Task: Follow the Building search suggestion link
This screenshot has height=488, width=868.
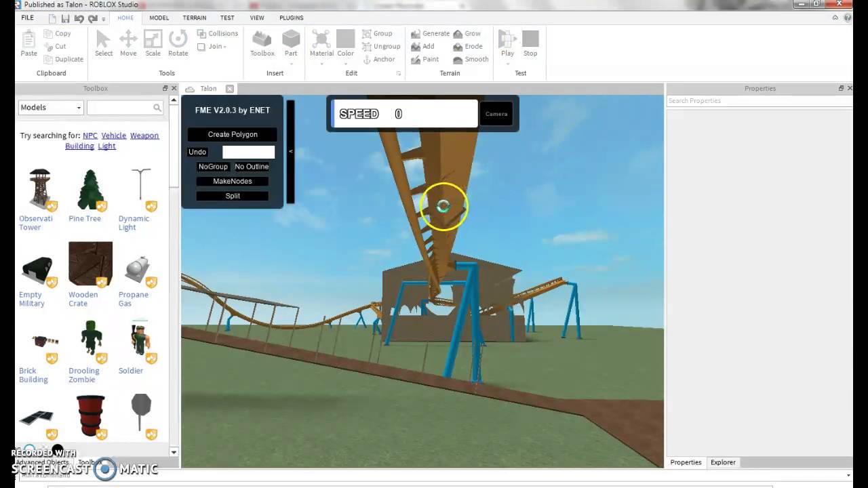Action: 79,146
